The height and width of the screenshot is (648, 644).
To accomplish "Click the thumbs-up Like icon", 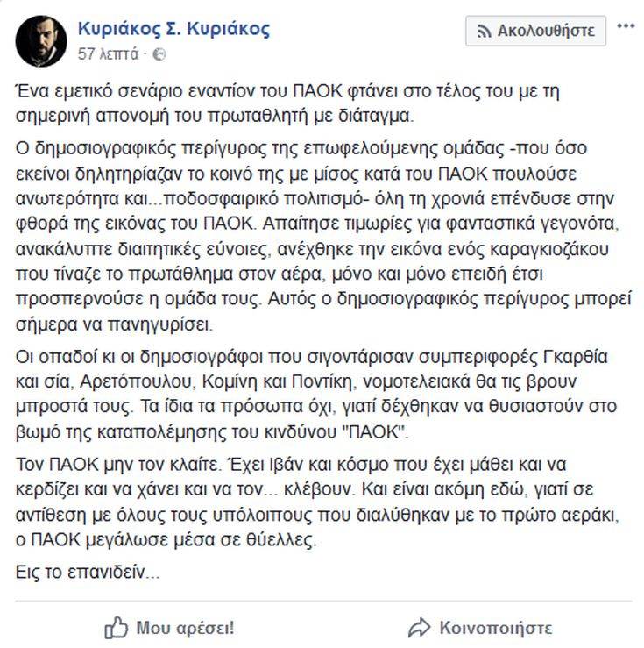I will point(117,627).
